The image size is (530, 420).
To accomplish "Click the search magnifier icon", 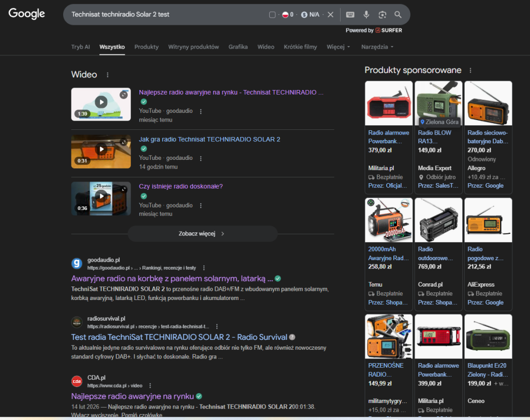I will tap(397, 14).
